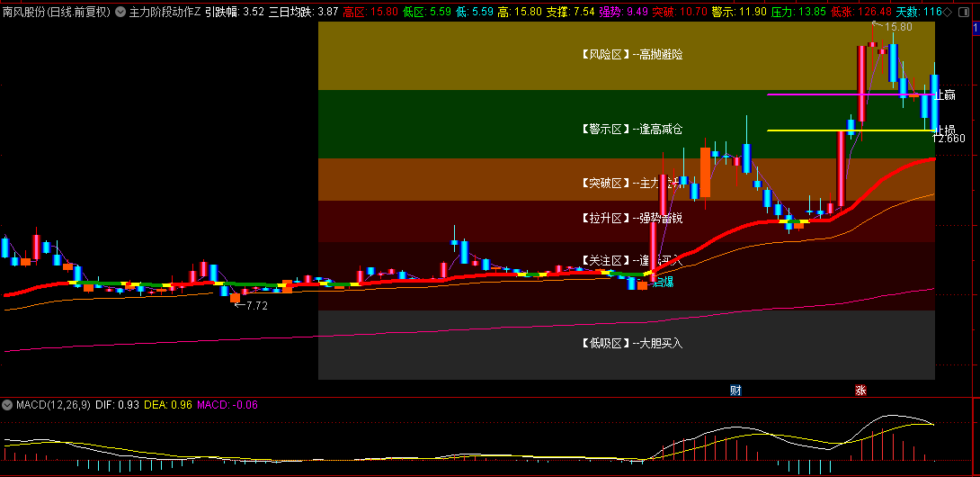Click the 突破: 10.70 readout
This screenshot has width=980, height=477.
(x=680, y=12)
